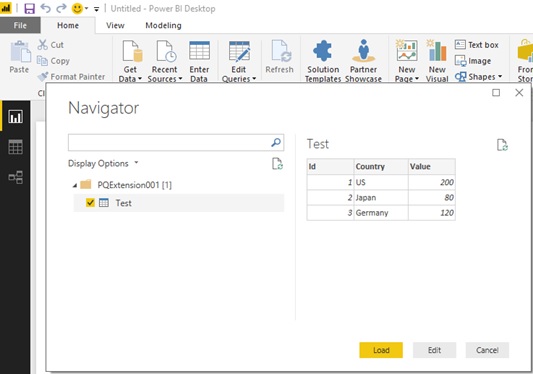
Task: Collapse the PQExtension001 folder node
Action: (75, 185)
